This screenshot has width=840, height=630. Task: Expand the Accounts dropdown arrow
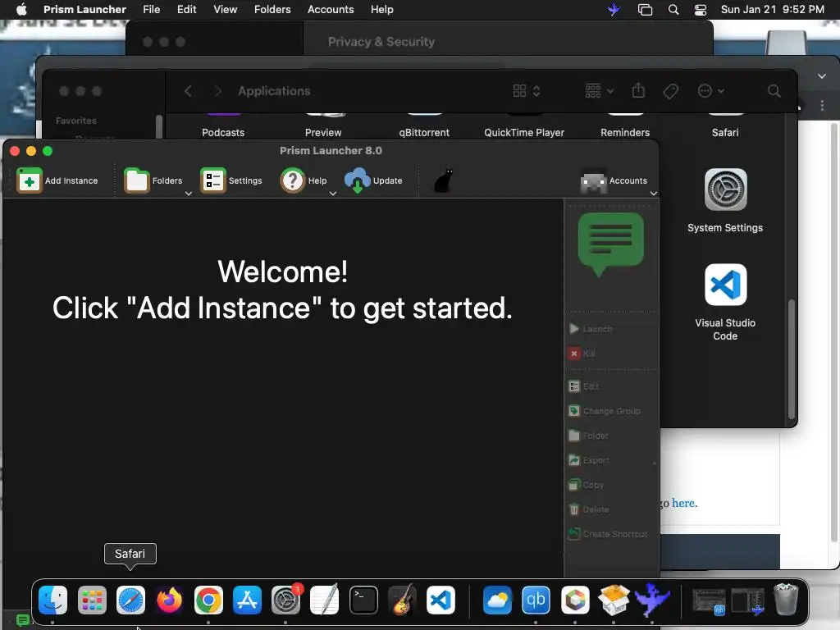click(654, 194)
